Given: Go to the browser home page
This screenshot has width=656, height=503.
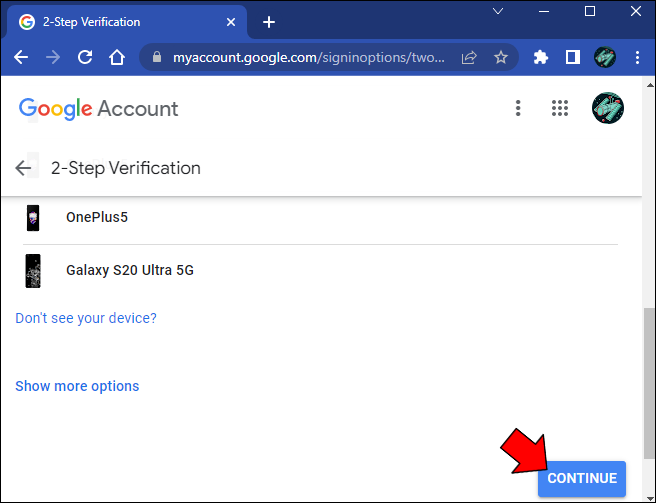Looking at the screenshot, I should [117, 58].
